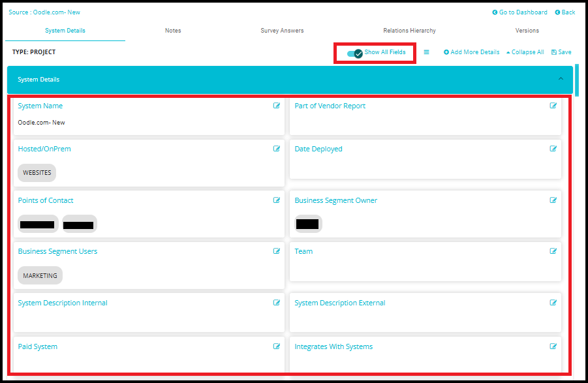The image size is (588, 383).
Task: Click Collapse All sections
Action: point(525,52)
